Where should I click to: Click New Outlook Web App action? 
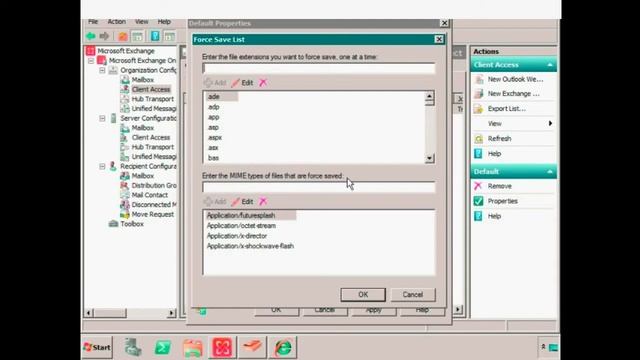[515, 79]
